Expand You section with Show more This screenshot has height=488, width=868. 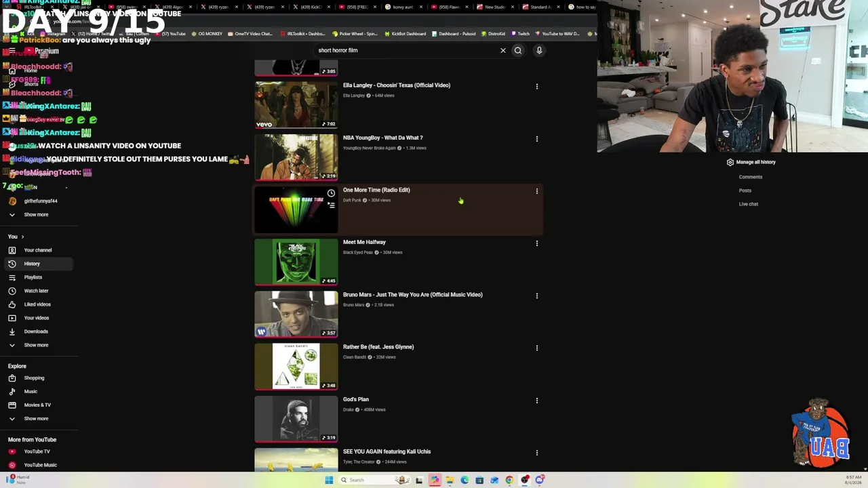click(x=37, y=345)
